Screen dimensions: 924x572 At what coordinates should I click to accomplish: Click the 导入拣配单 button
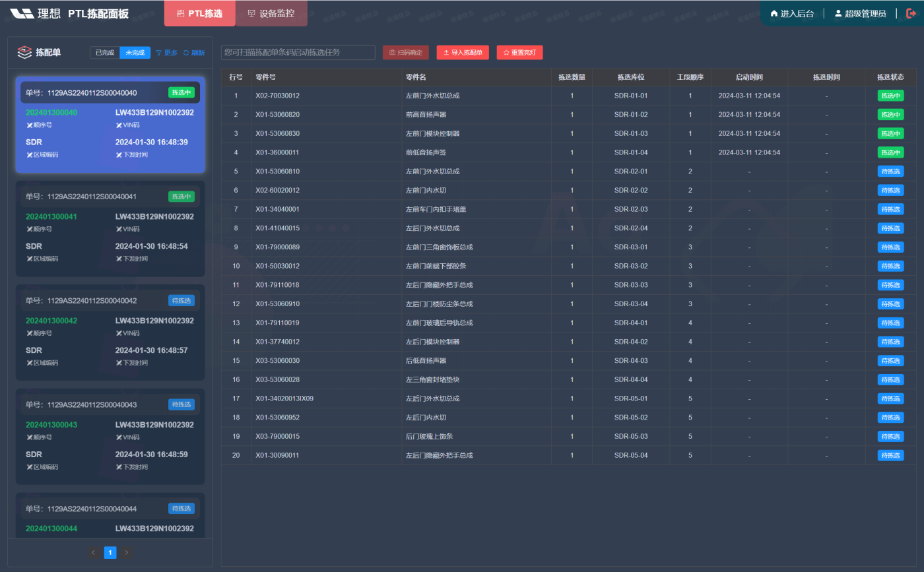pyautogui.click(x=463, y=52)
